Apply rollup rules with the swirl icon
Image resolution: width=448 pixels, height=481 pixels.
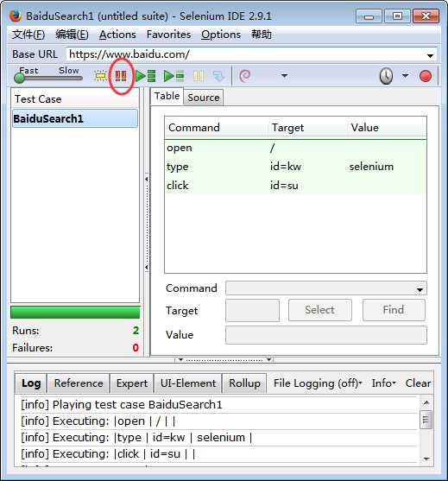click(244, 76)
